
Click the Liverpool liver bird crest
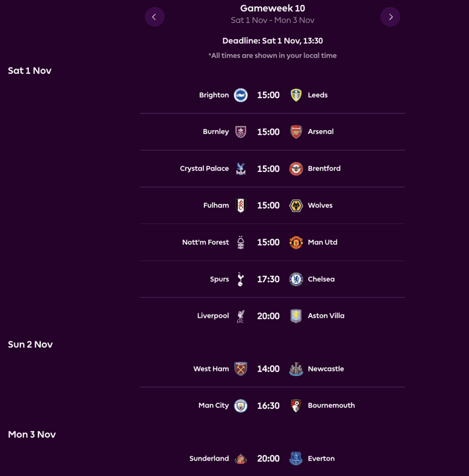click(x=241, y=316)
